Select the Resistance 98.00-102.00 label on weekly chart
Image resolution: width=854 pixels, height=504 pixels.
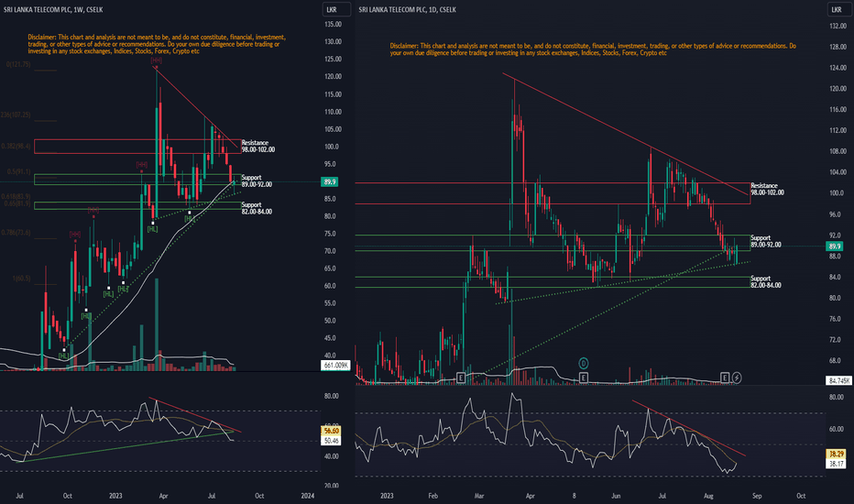tap(258, 146)
